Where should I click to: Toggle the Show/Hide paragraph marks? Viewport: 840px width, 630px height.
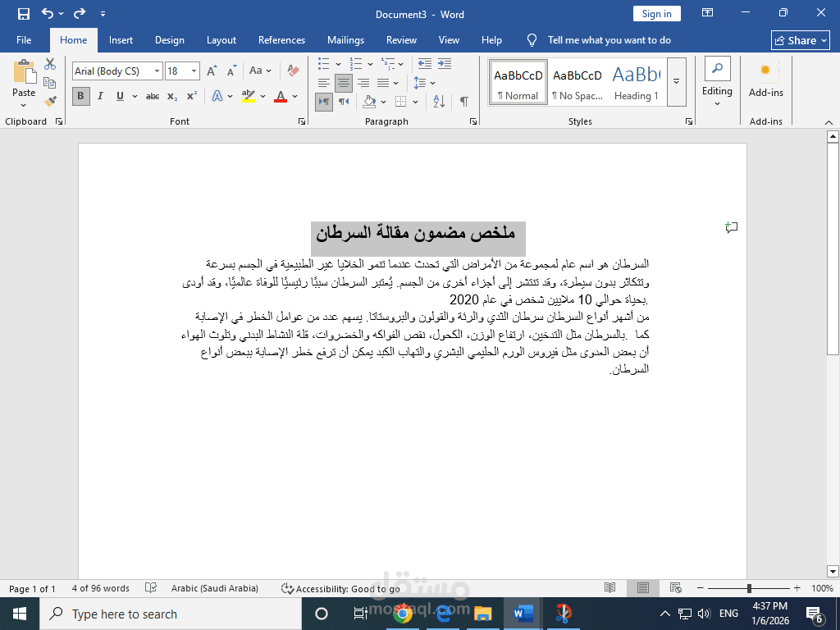(x=463, y=100)
